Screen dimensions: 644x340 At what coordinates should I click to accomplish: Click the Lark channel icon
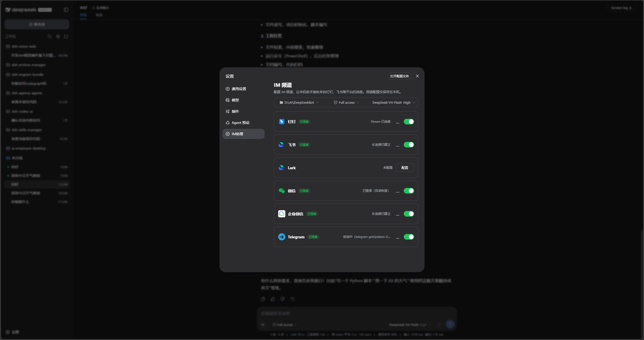(x=281, y=168)
